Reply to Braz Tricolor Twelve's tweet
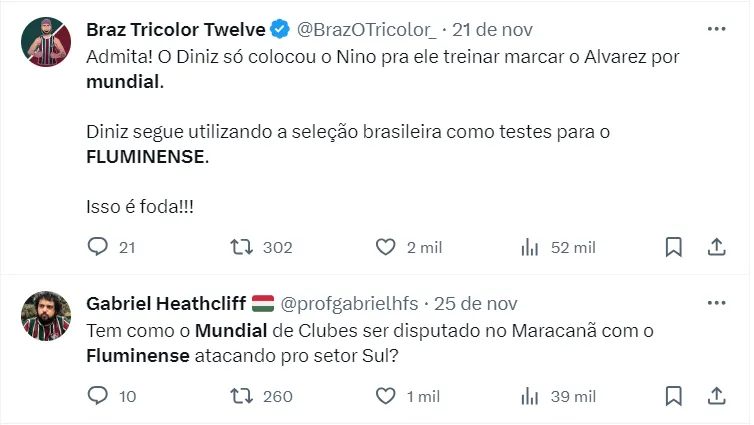This screenshot has height=425, width=754. 98,247
